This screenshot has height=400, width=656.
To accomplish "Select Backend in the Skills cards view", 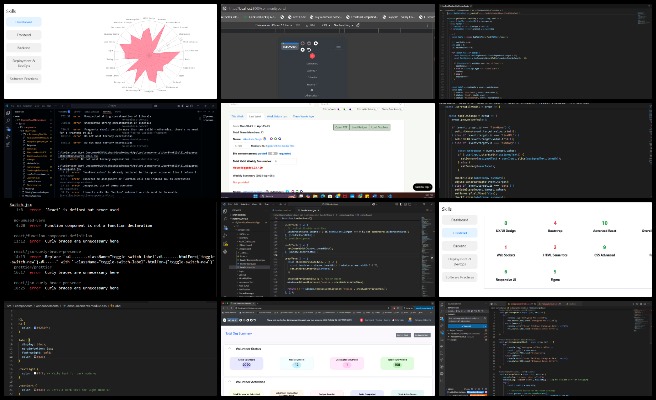I will [459, 246].
